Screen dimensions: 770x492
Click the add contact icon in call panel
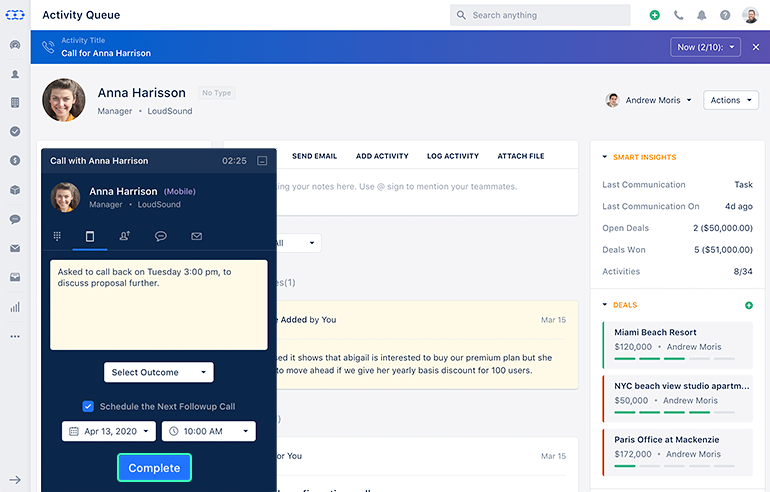[125, 236]
